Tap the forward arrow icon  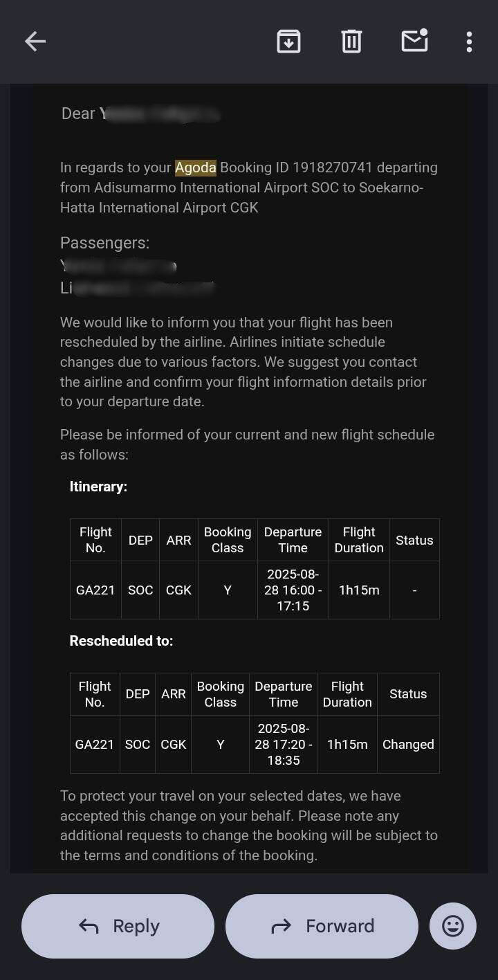(x=281, y=925)
